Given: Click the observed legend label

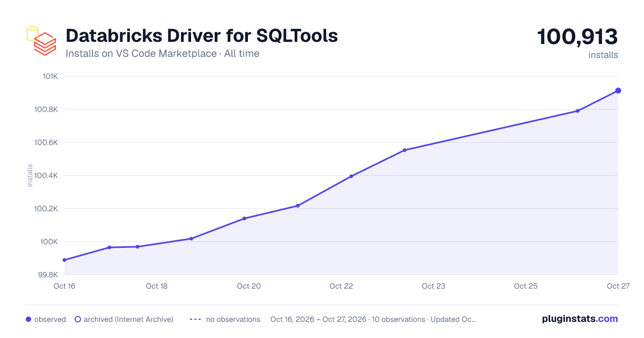Looking at the screenshot, I should (x=50, y=319).
